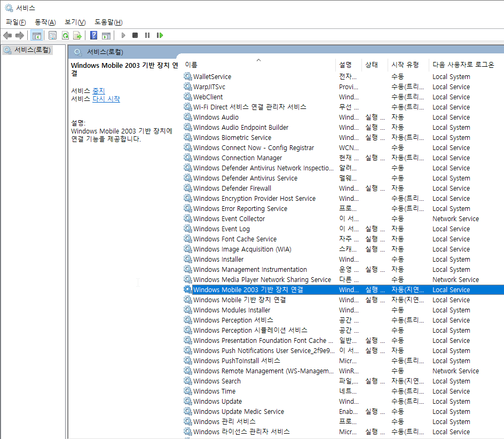Select Windows Defender Antivirus Service row

tap(245, 178)
